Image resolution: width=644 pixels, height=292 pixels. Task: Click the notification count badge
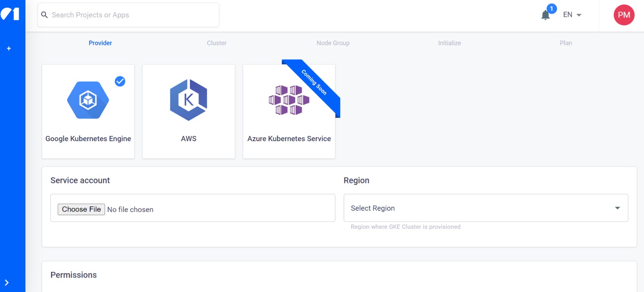click(551, 8)
